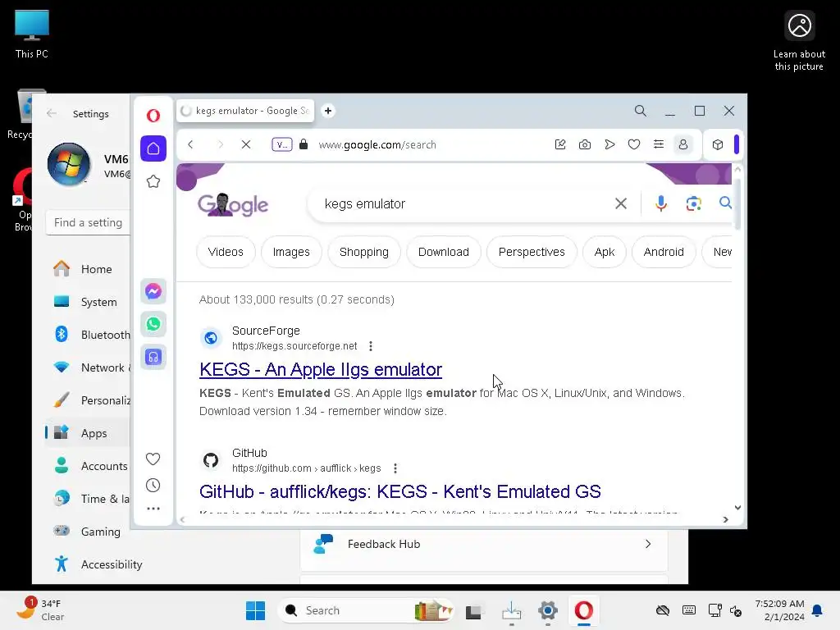The height and width of the screenshot is (630, 840).
Task: Open KEGS - An Apple IIgs emulator link
Action: (x=321, y=370)
